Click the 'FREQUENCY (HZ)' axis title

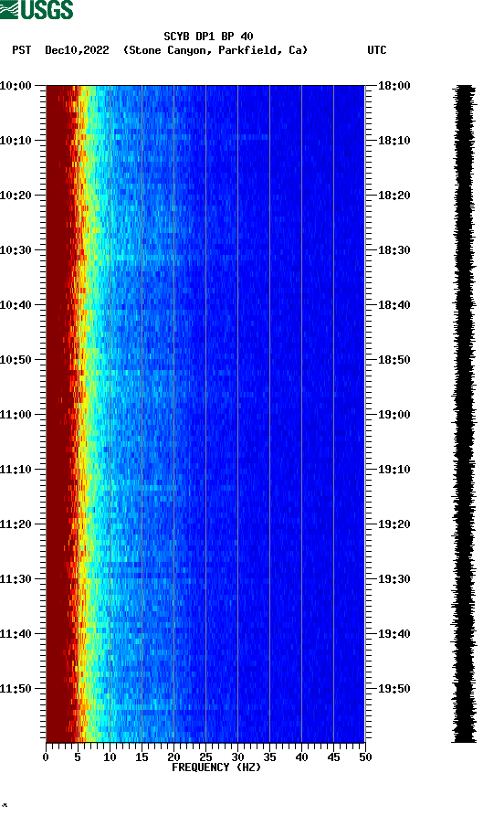click(x=216, y=767)
